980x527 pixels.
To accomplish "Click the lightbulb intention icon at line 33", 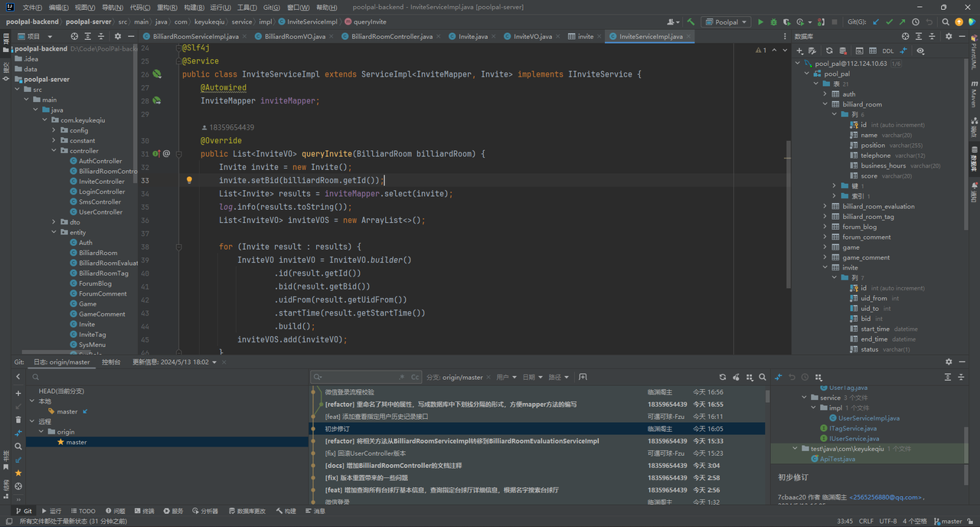I will point(189,181).
